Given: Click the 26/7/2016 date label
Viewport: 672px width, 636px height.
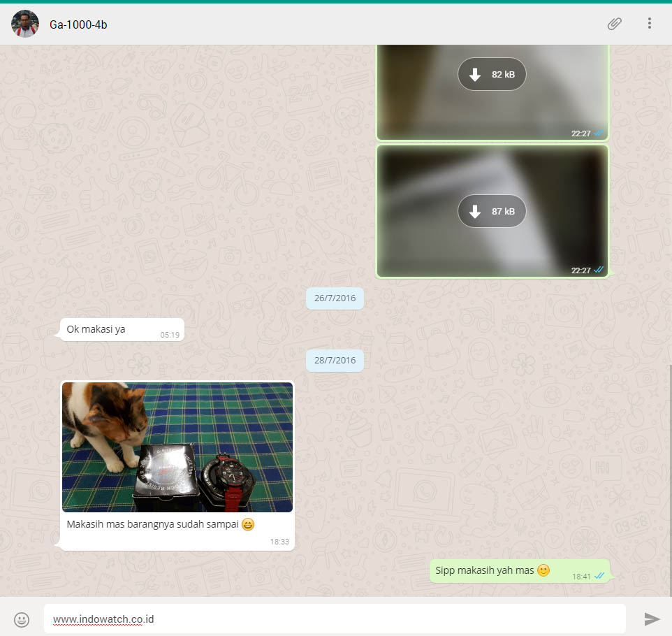Looking at the screenshot, I should [335, 298].
